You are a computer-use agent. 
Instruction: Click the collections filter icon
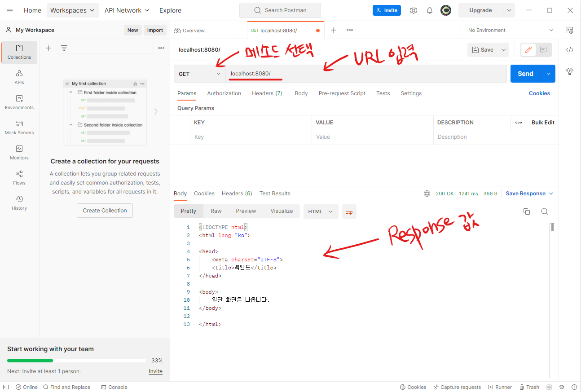(x=64, y=48)
